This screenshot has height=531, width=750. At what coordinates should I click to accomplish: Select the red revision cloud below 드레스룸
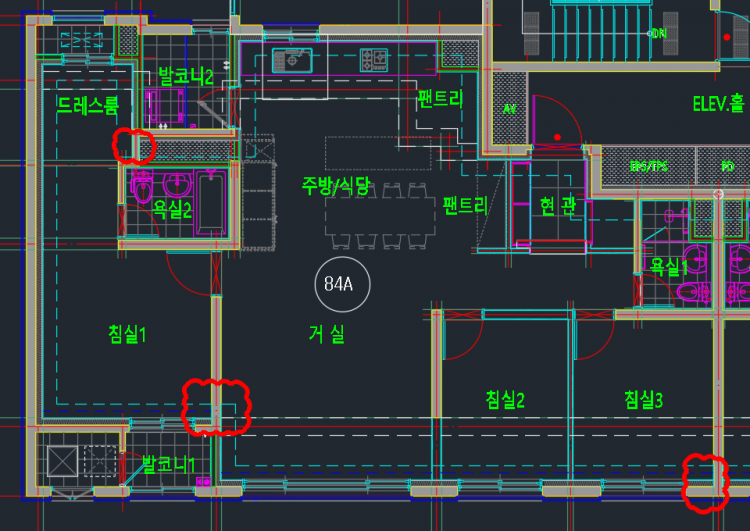(133, 146)
